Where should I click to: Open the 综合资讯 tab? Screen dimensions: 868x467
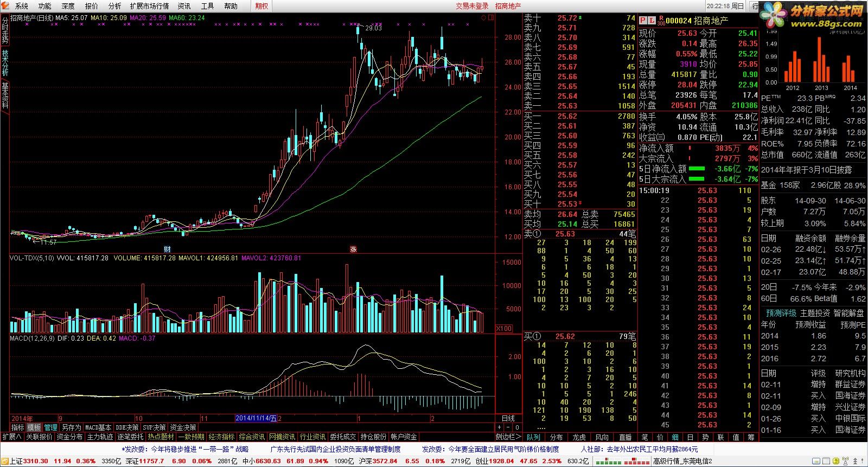252,437
